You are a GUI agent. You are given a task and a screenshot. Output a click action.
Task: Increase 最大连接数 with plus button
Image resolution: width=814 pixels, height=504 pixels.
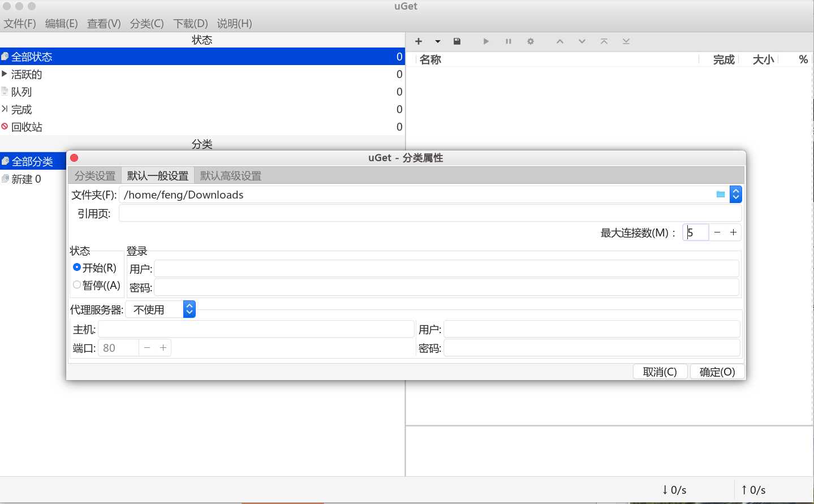pos(733,232)
